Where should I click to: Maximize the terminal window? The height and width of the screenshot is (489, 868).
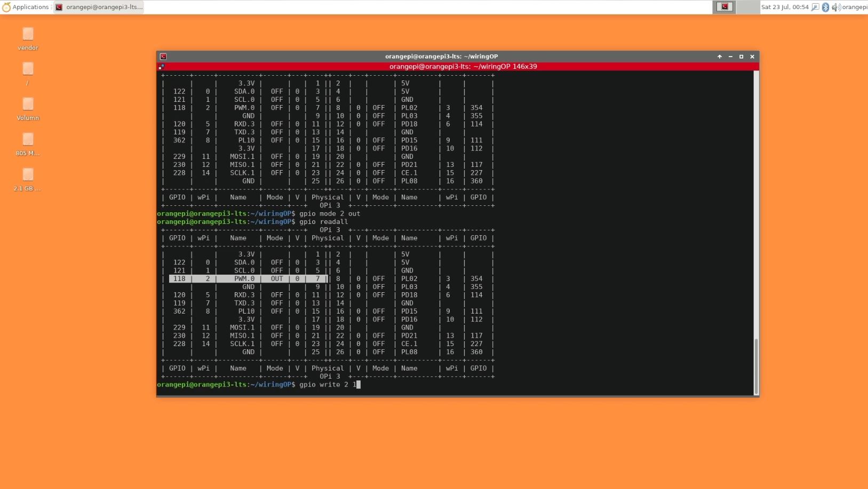[x=741, y=57]
